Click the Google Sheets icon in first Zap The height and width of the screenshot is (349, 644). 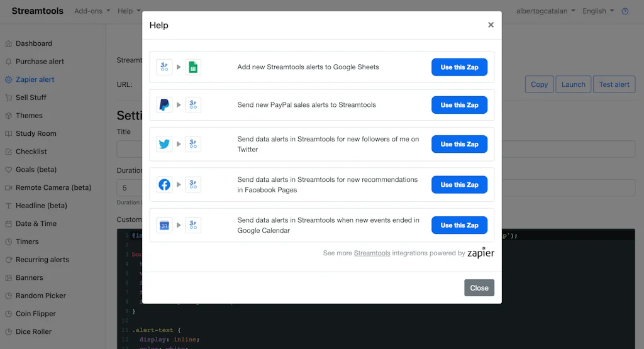[x=193, y=67]
